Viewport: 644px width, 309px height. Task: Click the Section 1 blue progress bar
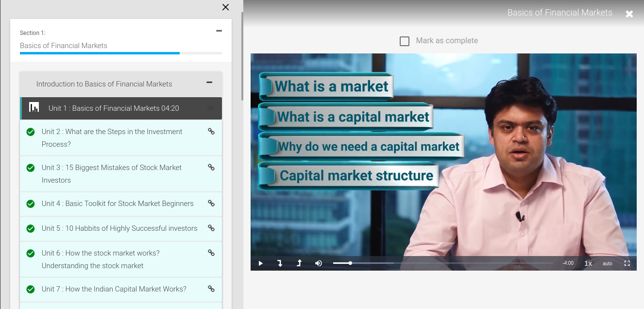tap(100, 53)
